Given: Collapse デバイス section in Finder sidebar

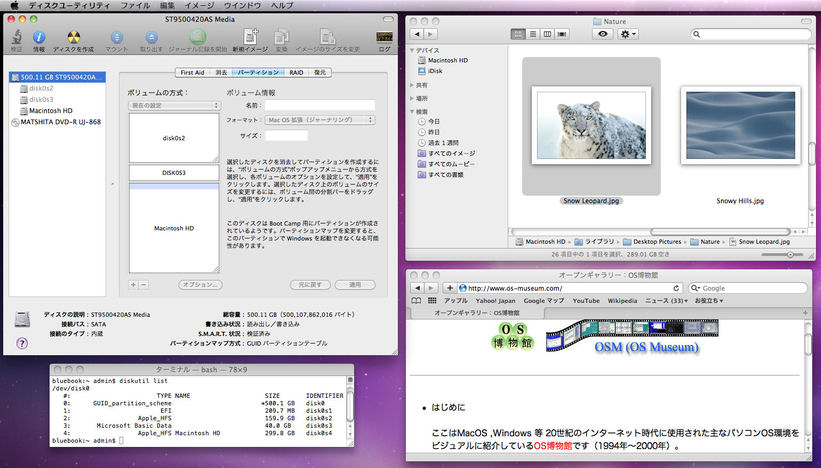Looking at the screenshot, I should point(413,51).
